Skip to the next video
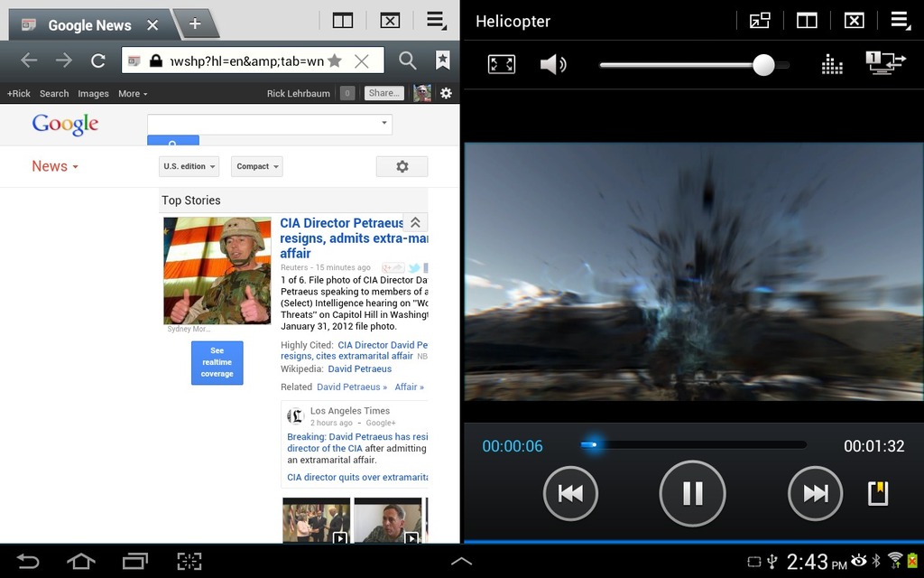 point(815,493)
